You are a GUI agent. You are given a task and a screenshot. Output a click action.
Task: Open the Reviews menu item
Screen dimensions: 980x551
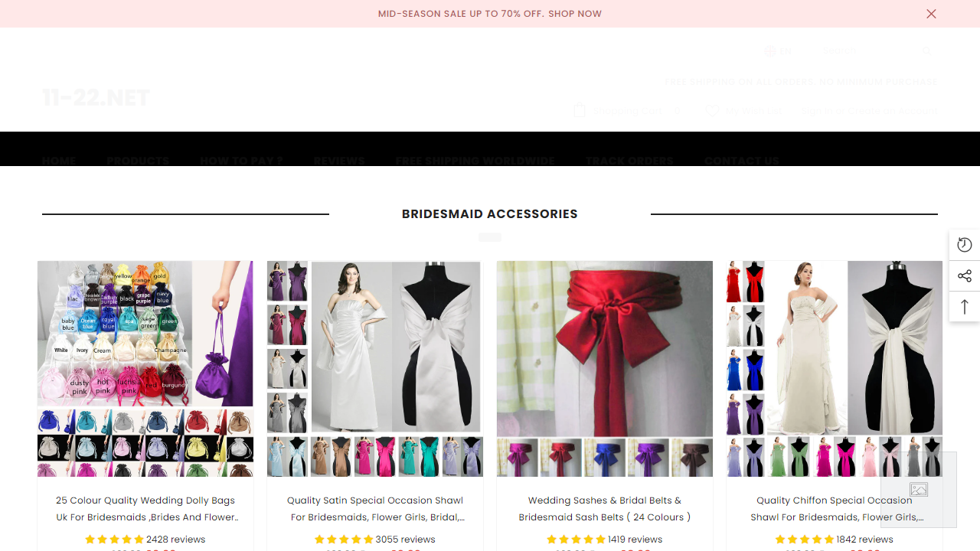coord(339,161)
